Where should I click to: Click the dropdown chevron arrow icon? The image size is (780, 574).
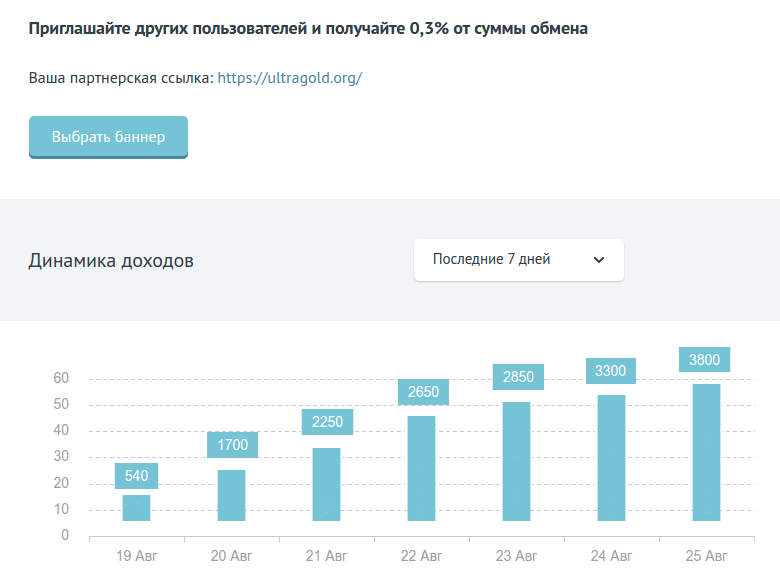click(x=599, y=260)
